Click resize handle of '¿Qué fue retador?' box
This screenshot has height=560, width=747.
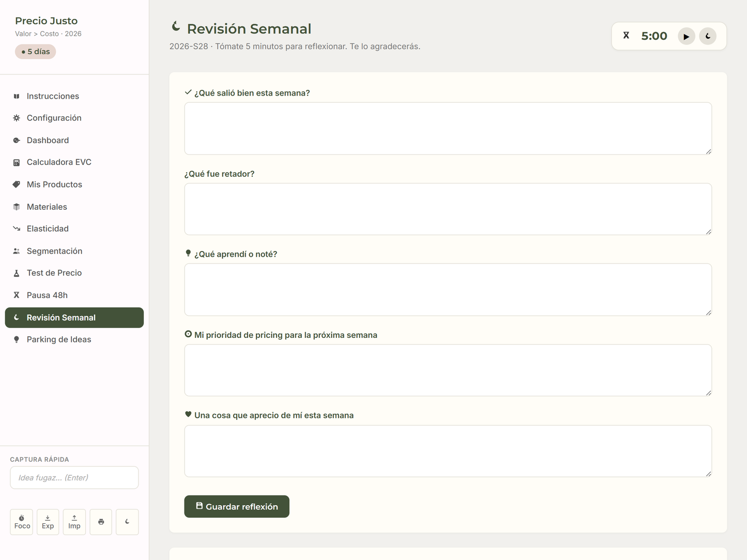708,232
